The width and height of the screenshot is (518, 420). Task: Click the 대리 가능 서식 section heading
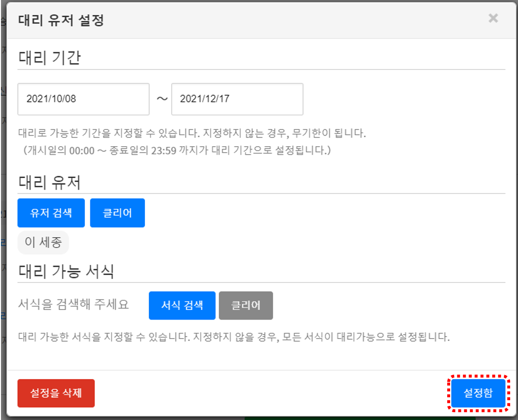[x=66, y=271]
